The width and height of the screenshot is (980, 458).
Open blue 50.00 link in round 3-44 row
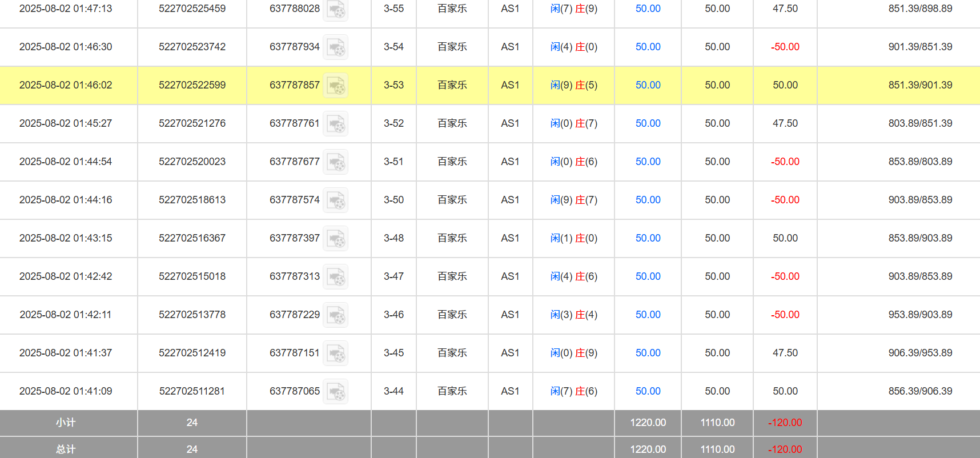click(648, 391)
